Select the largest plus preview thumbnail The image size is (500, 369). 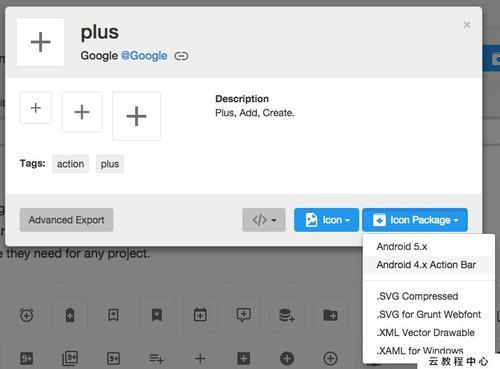[137, 116]
